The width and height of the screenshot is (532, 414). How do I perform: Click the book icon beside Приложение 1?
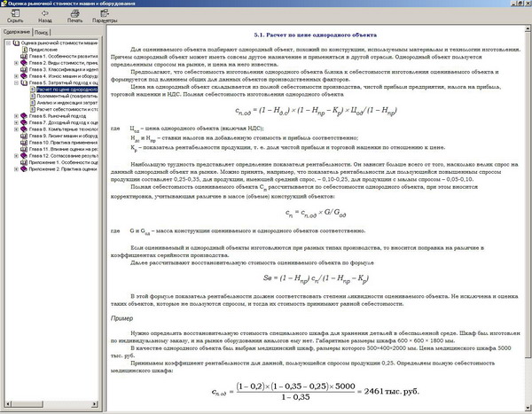[24, 162]
